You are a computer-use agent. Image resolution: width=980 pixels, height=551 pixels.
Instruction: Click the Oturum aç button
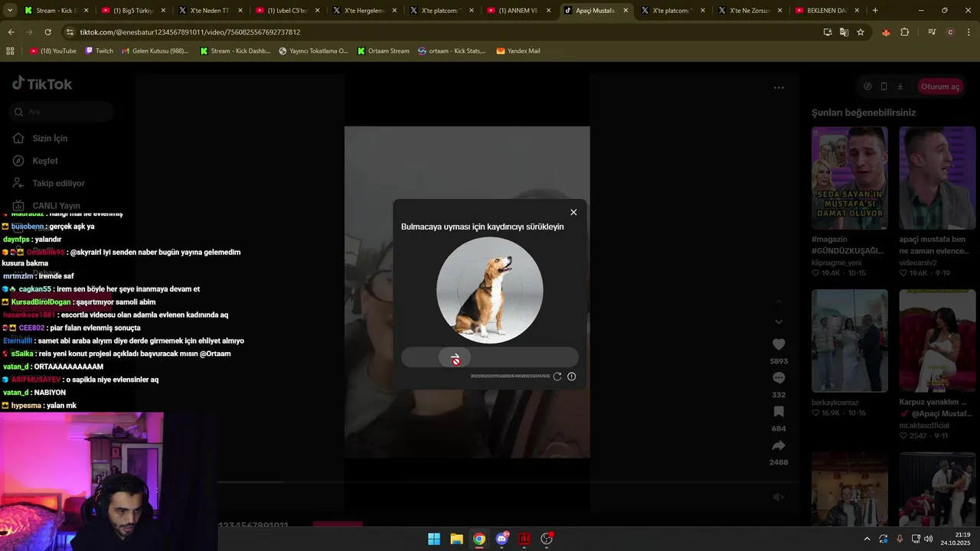[x=940, y=86]
